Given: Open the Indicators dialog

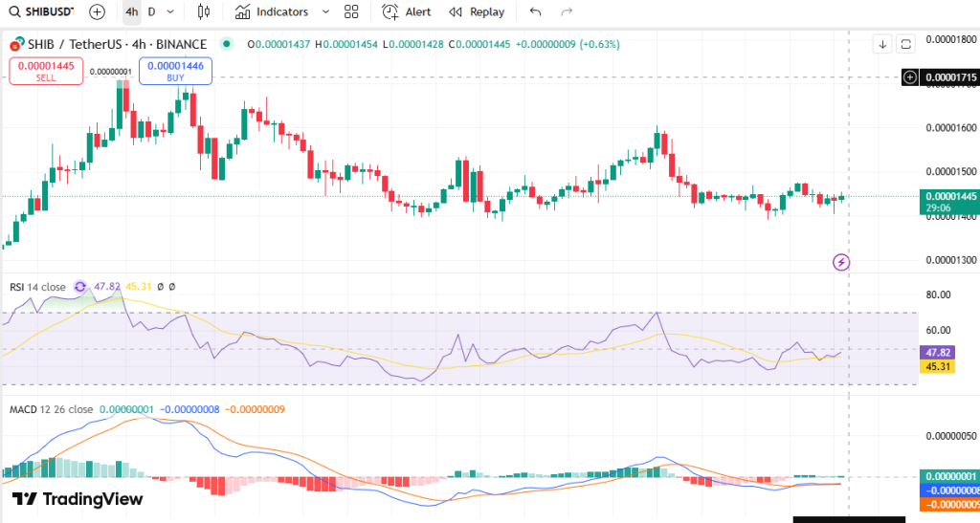Looking at the screenshot, I should [272, 12].
